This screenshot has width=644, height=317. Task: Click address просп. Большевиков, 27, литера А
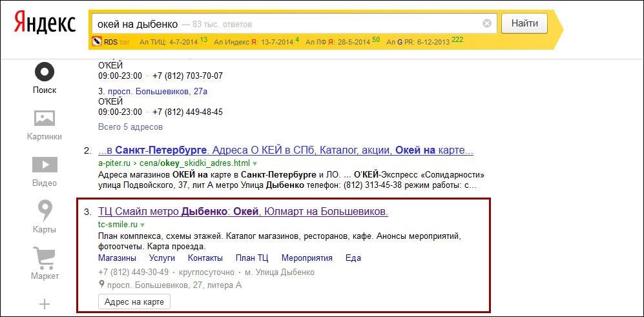174,285
